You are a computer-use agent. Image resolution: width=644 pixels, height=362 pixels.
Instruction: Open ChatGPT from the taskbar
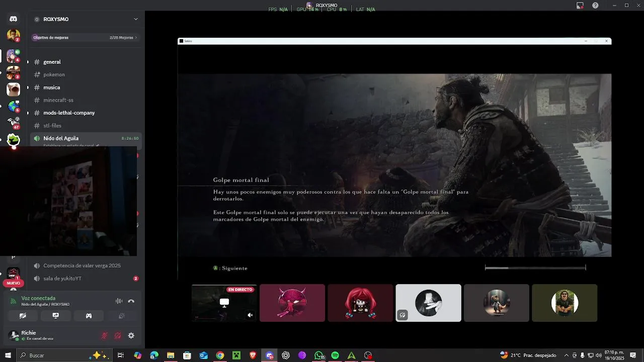point(286,355)
